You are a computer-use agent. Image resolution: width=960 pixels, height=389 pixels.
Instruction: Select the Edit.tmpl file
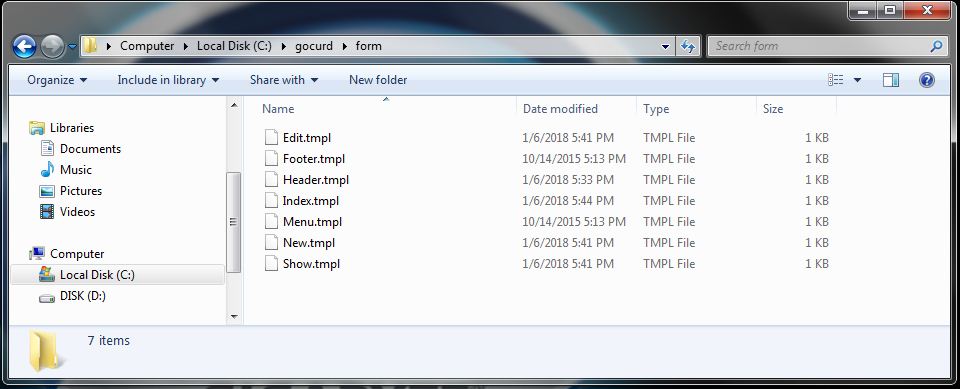point(307,138)
